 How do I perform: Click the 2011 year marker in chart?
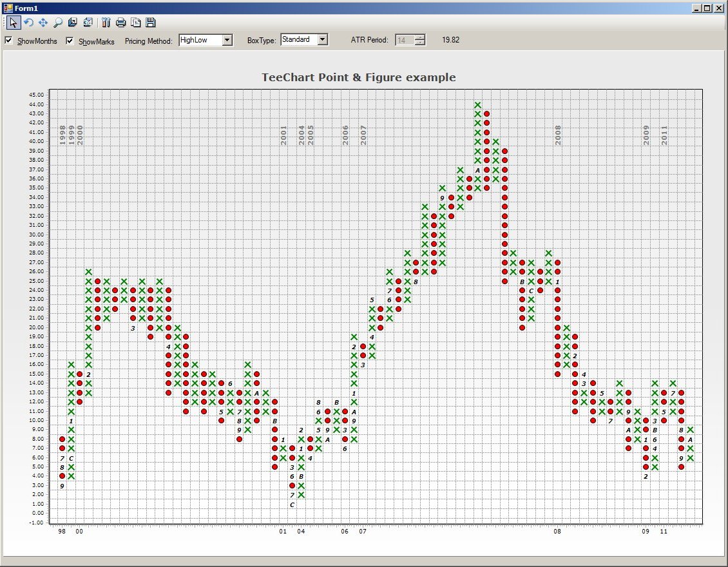[x=664, y=135]
